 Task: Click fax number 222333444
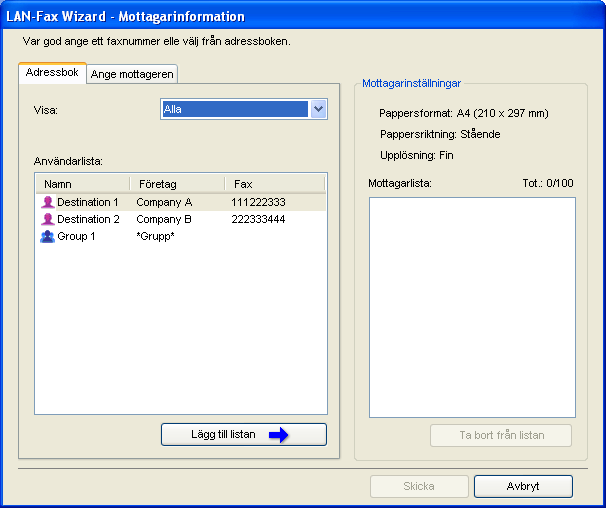click(258, 219)
